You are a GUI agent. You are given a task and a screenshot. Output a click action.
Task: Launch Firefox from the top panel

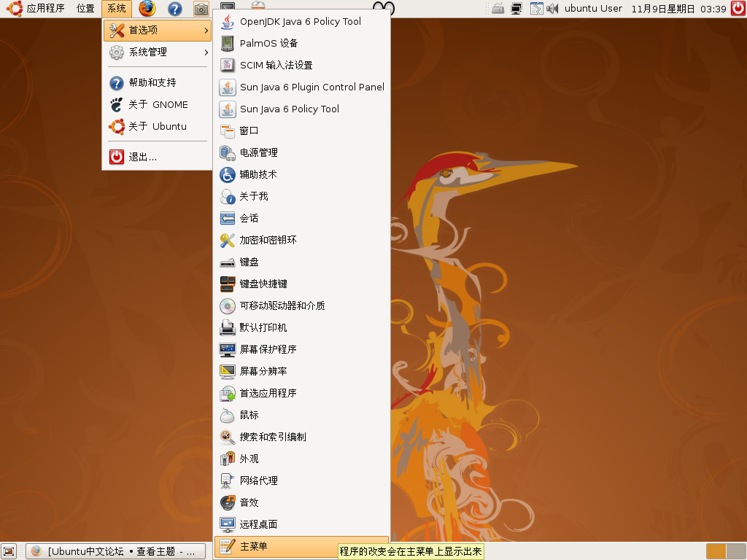pos(147,9)
